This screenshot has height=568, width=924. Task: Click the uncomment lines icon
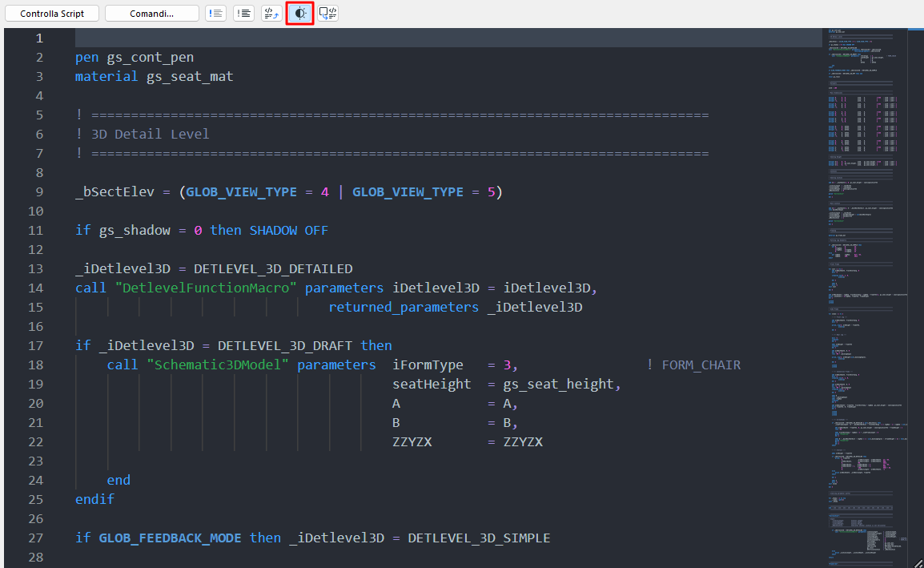point(243,14)
